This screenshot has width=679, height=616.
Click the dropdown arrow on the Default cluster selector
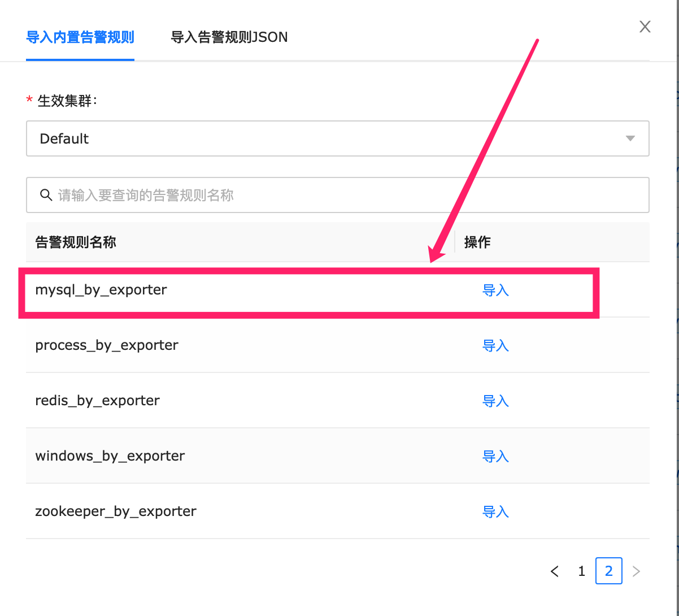click(630, 138)
